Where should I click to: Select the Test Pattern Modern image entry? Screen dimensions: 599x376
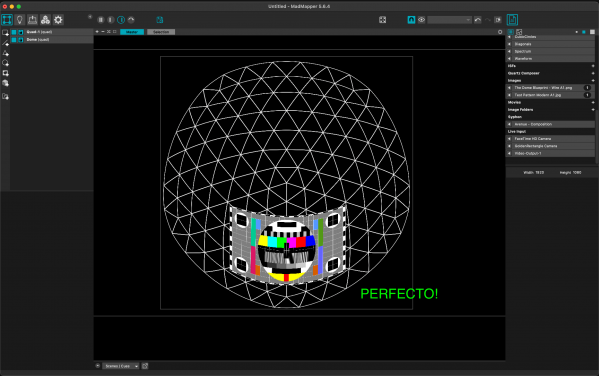[x=550, y=95]
